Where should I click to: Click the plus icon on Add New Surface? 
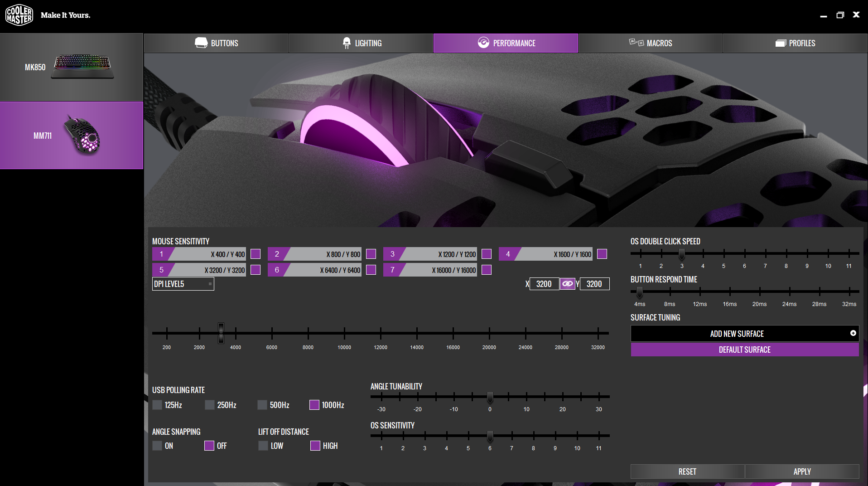tap(853, 333)
